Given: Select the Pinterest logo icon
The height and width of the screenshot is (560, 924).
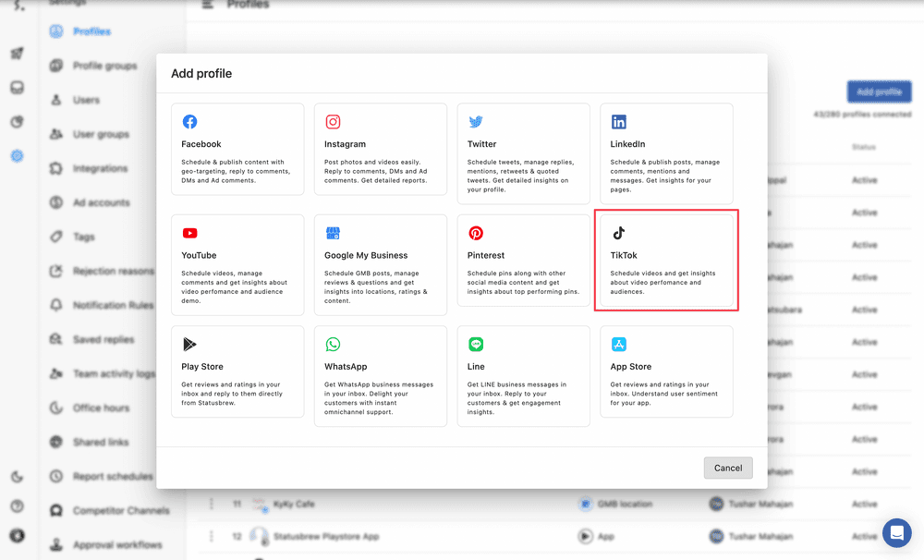Looking at the screenshot, I should [x=476, y=233].
